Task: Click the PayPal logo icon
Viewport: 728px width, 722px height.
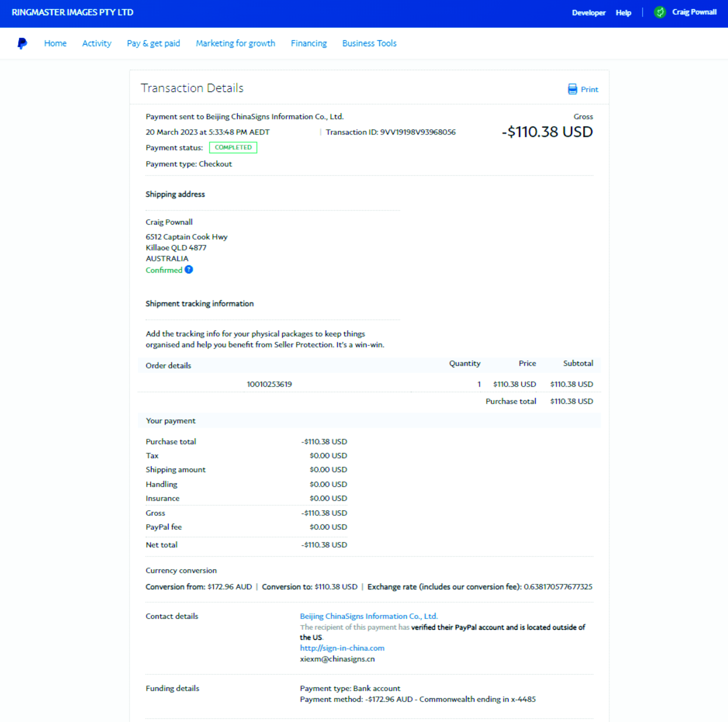Action: (22, 43)
